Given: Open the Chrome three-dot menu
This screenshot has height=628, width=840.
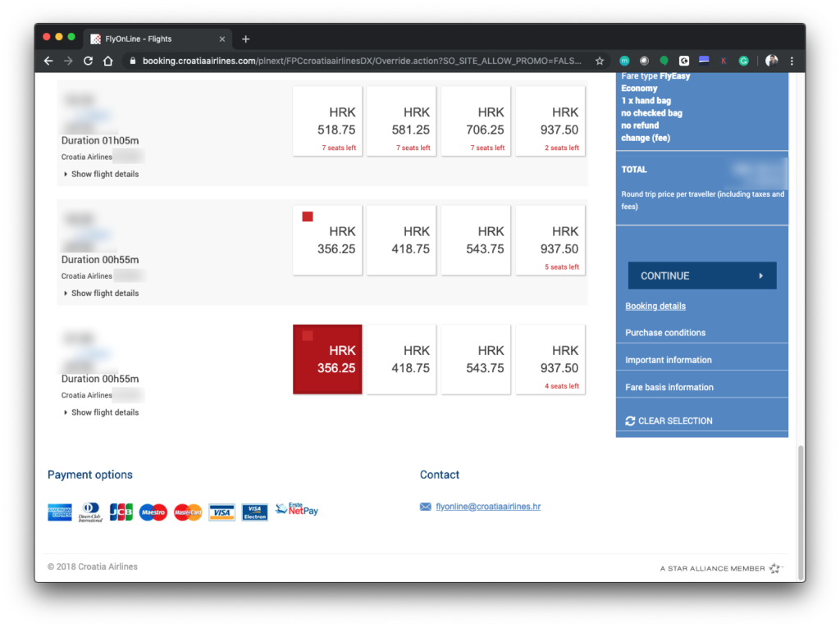Looking at the screenshot, I should (792, 61).
